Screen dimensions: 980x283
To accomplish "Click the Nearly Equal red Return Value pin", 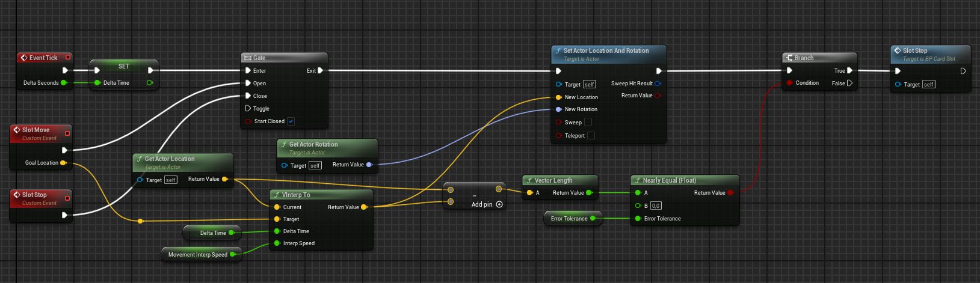I will (730, 193).
